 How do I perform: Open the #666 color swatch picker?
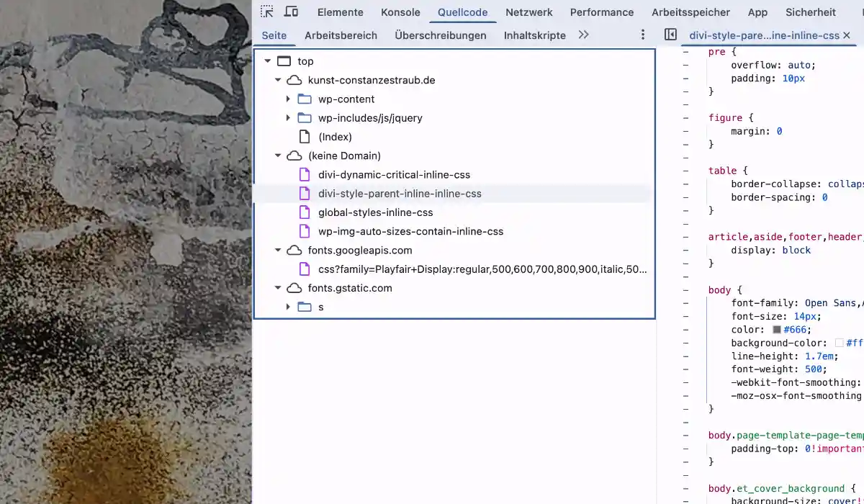tap(777, 330)
